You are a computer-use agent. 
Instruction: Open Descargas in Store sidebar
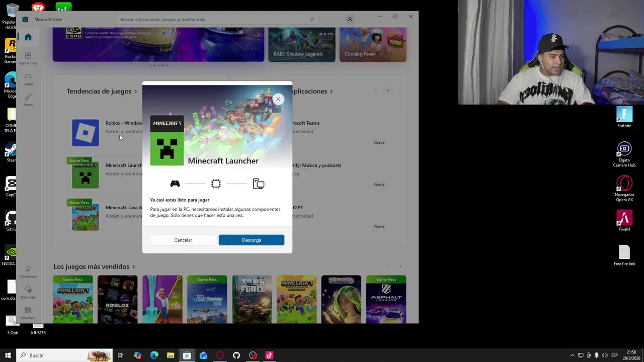28,292
